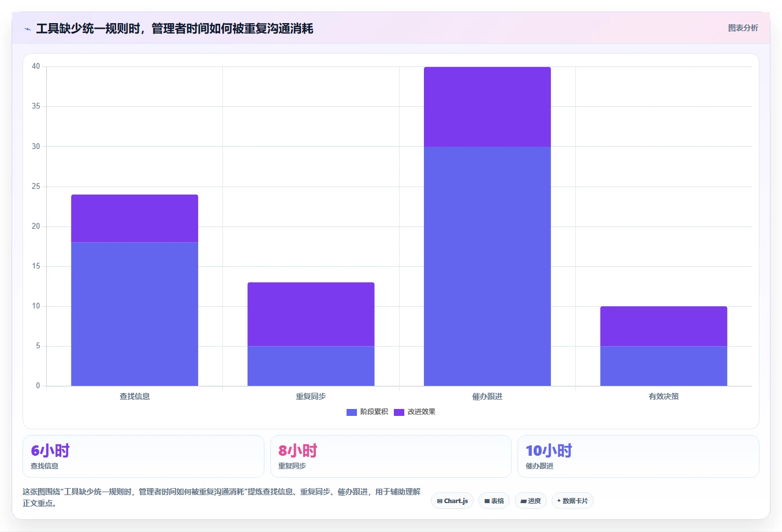
Task: Click the purple 改进效果 legend color box
Action: pos(399,412)
